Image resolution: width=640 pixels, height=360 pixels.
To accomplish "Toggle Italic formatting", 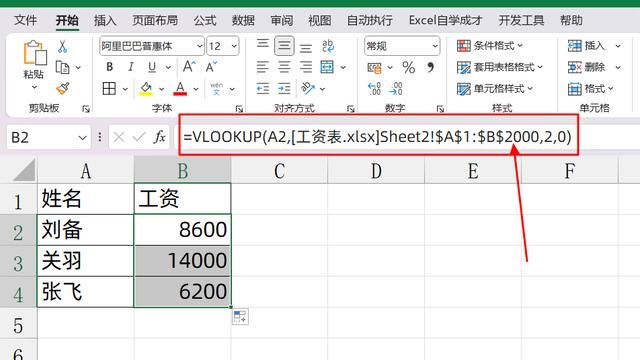I will [x=131, y=67].
